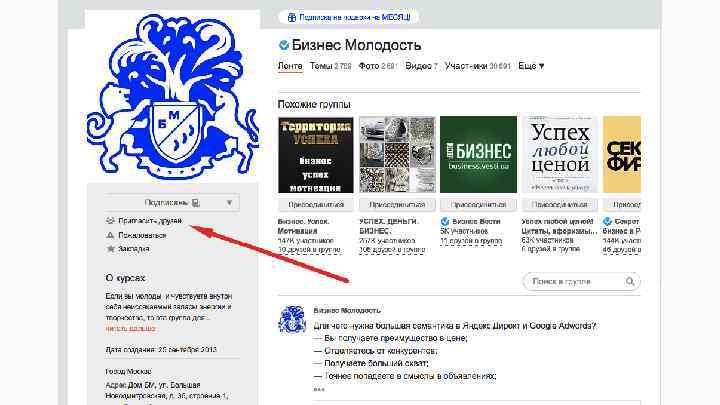Join the Успех любой ценой group
The height and width of the screenshot is (405, 720).
tap(560, 205)
